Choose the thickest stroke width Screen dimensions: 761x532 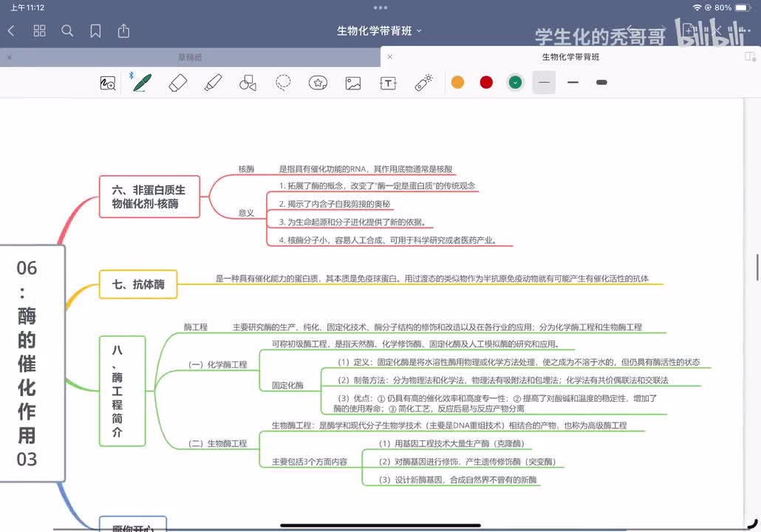coord(602,83)
